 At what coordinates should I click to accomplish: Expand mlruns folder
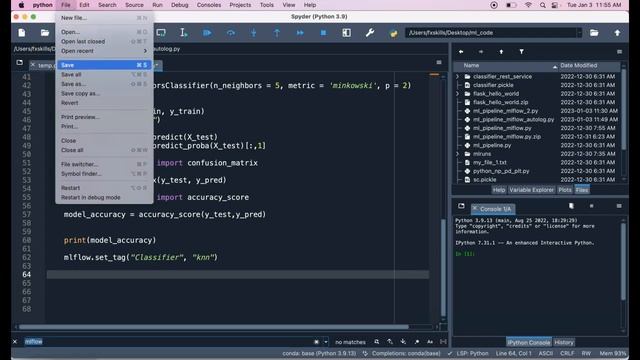click(x=458, y=154)
